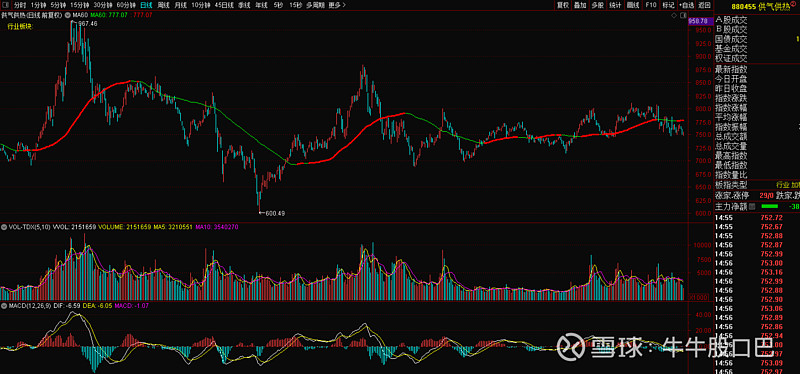Click the 600.49 low price marker
The height and width of the screenshot is (374, 800).
coord(276,214)
